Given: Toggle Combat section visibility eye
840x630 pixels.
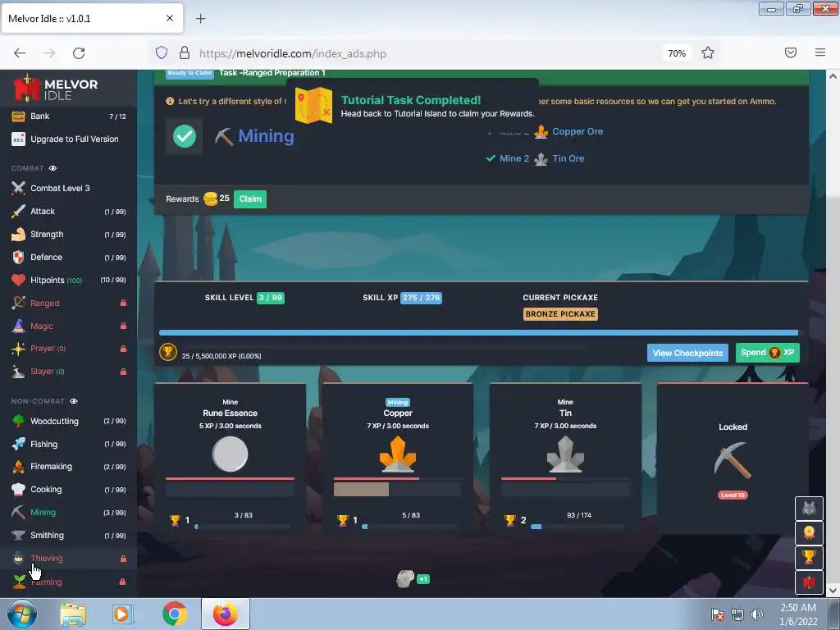Looking at the screenshot, I should click(52, 168).
